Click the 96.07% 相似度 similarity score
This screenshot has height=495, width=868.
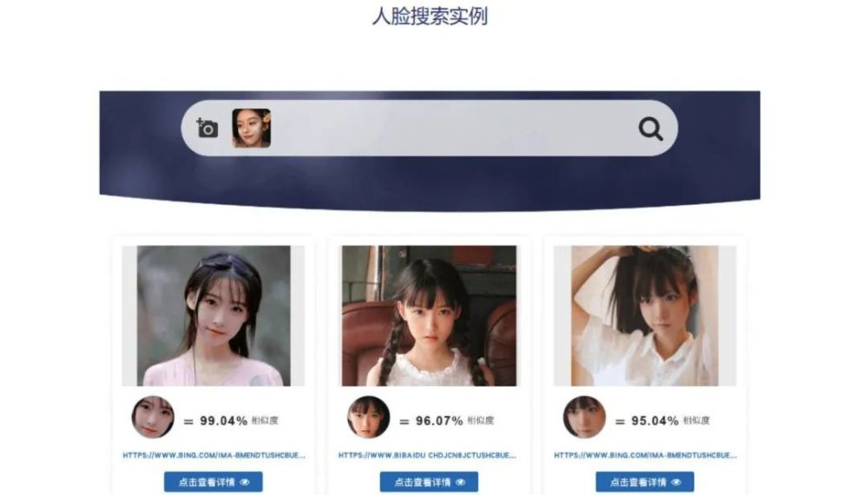click(x=455, y=421)
